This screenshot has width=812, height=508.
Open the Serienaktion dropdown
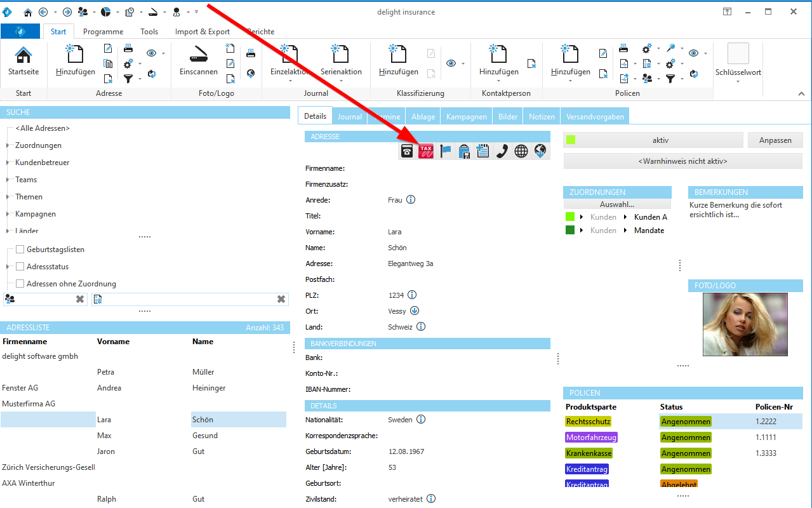pos(341,72)
